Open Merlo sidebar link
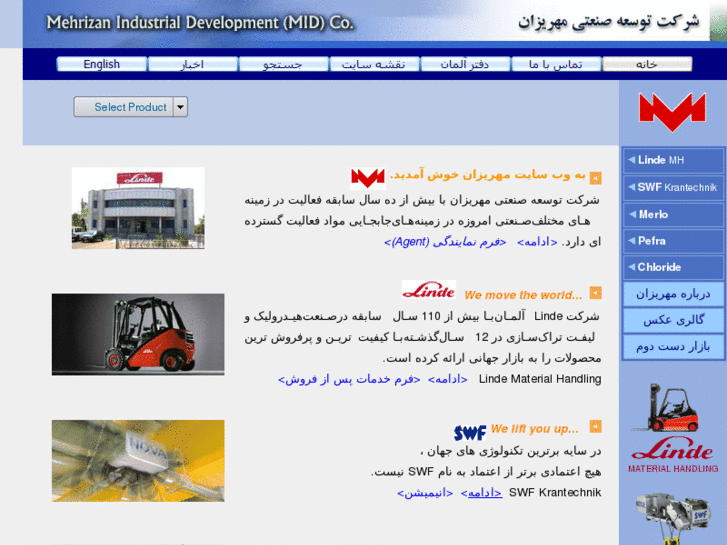Viewport: 727px width, 545px height. pyautogui.click(x=673, y=214)
